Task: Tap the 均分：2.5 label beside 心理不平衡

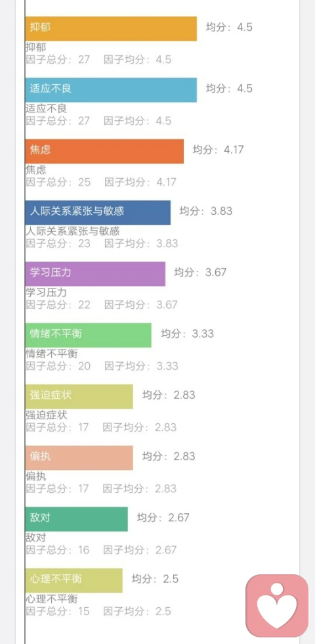Action: [155, 579]
